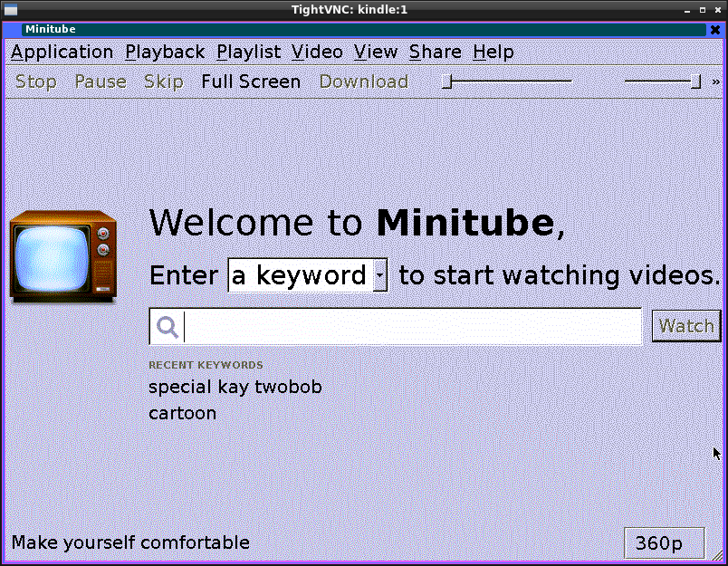Click the Minitube title bar icon
This screenshot has width=728, height=566.
[x=14, y=30]
